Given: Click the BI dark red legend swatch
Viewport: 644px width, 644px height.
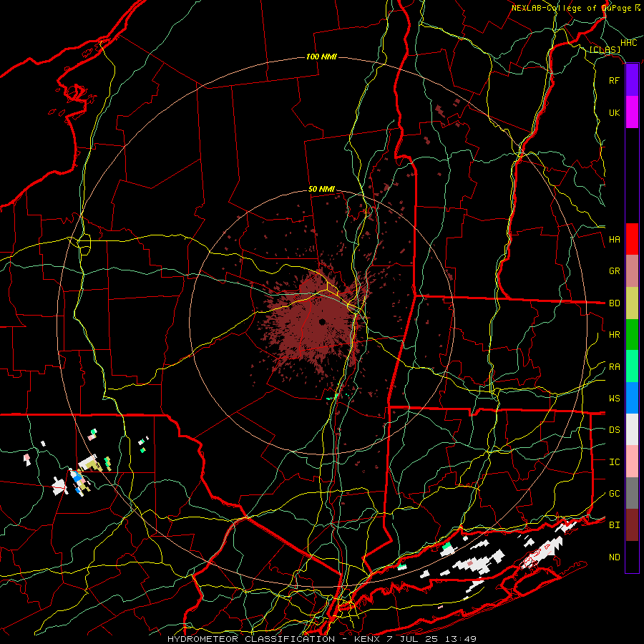Looking at the screenshot, I should tap(632, 525).
